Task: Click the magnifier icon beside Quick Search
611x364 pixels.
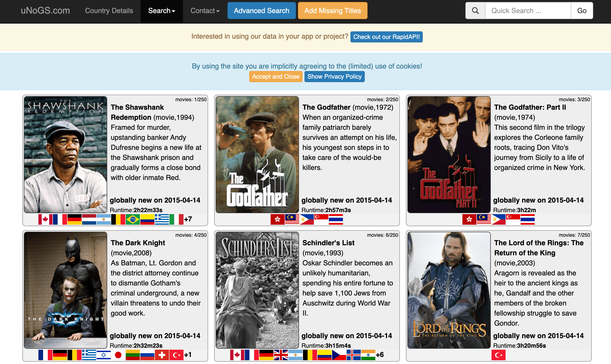Action: (475, 11)
